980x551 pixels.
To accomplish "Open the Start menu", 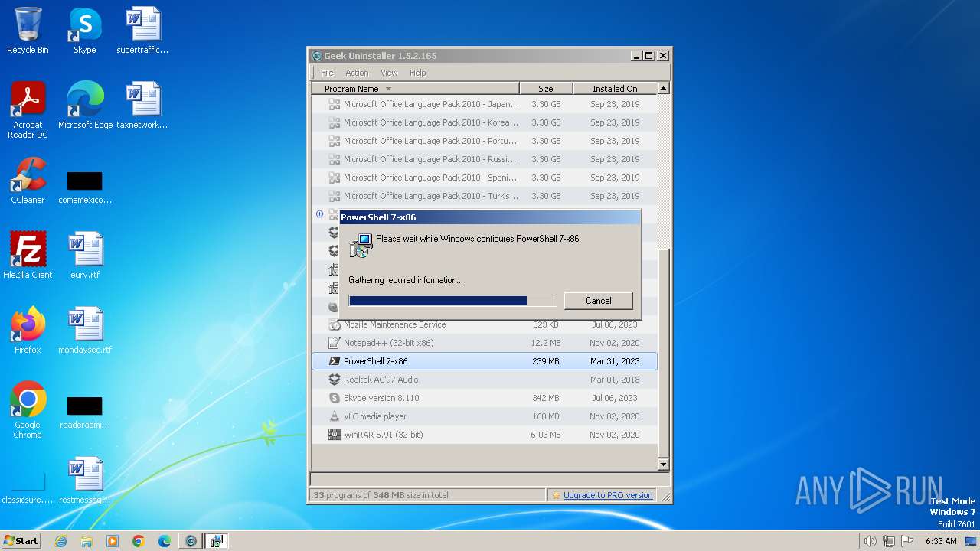I will coord(21,541).
